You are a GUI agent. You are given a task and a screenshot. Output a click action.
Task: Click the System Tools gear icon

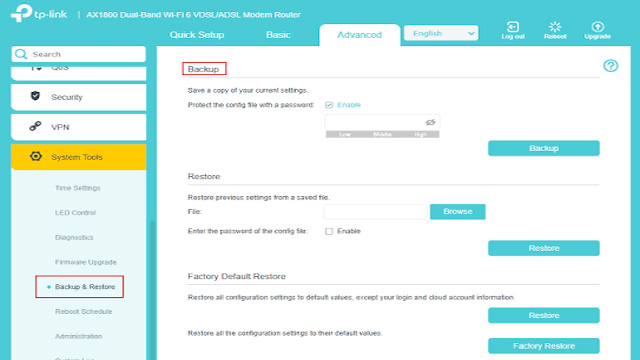click(x=36, y=156)
